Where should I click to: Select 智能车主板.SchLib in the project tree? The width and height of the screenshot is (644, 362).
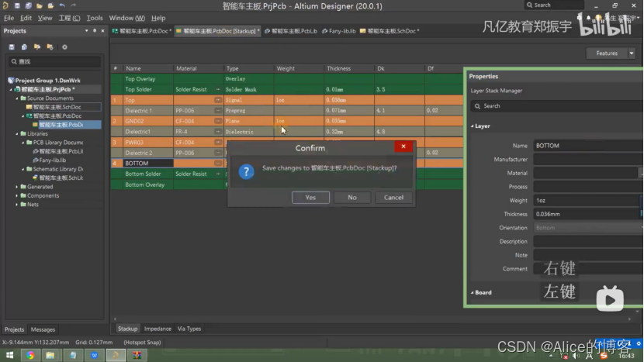61,178
